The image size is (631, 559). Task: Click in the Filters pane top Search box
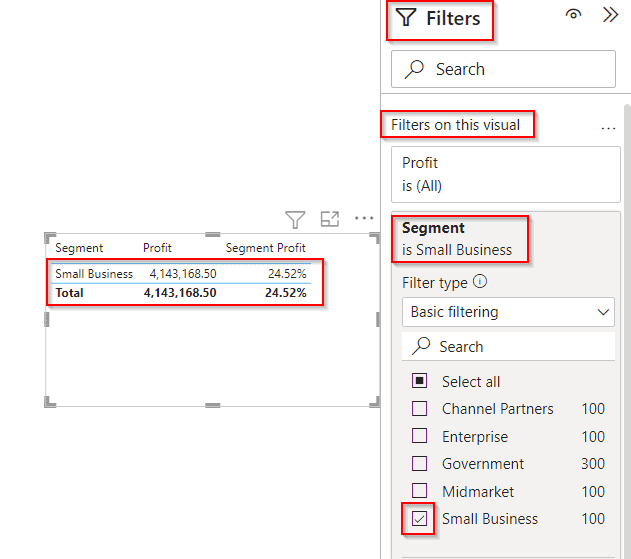tap(503, 69)
